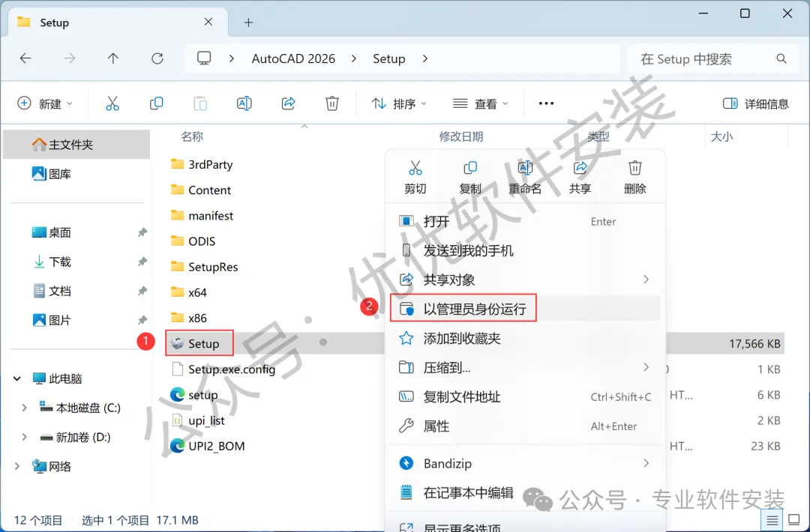Sort by the Name (名称) column header

coord(192,136)
